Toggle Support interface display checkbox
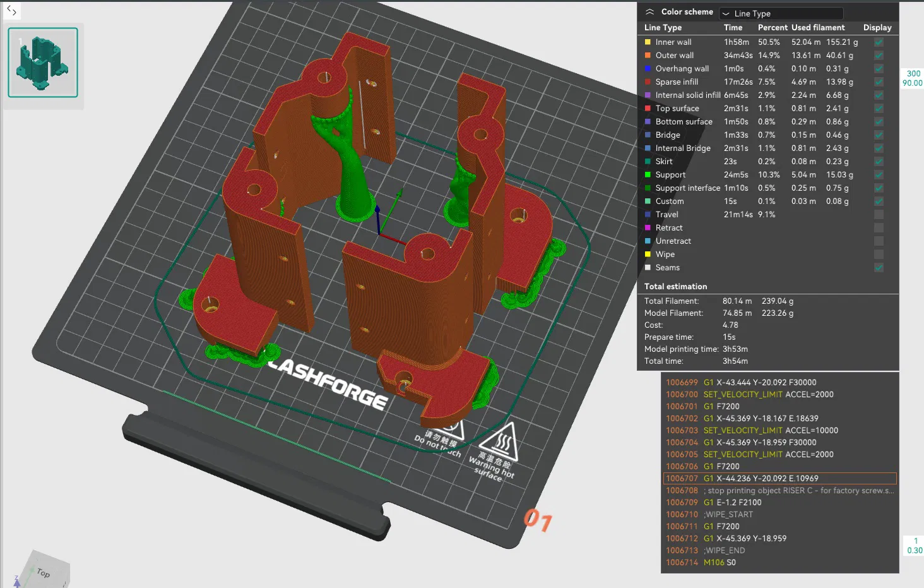Viewport: 924px width, 588px height. point(879,188)
